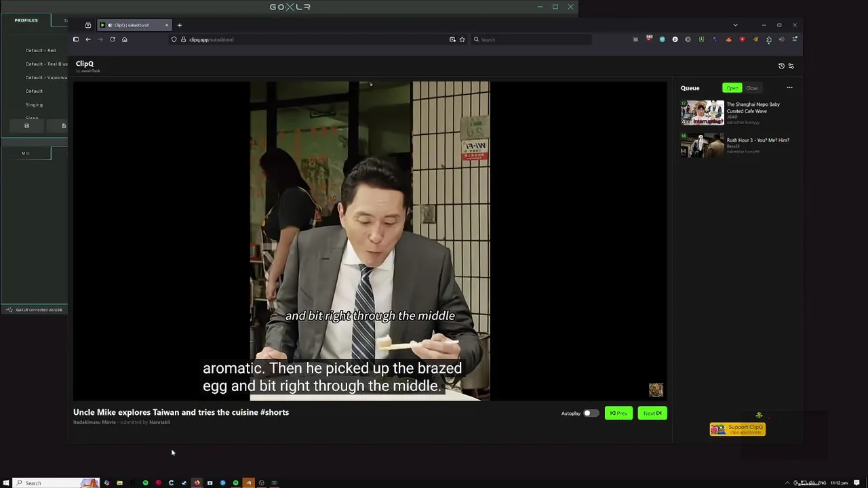Click the ClipQ logo title
The height and width of the screenshot is (488, 868).
tap(85, 64)
